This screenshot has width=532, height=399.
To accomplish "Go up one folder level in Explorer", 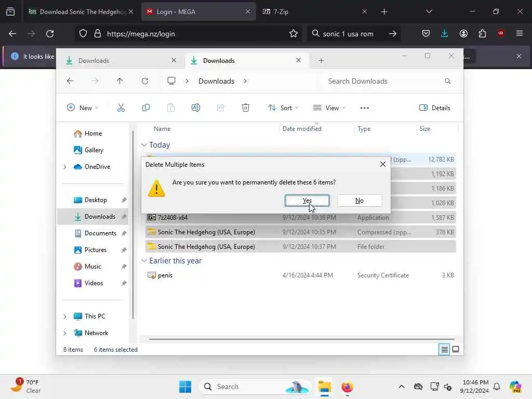I will pyautogui.click(x=120, y=81).
